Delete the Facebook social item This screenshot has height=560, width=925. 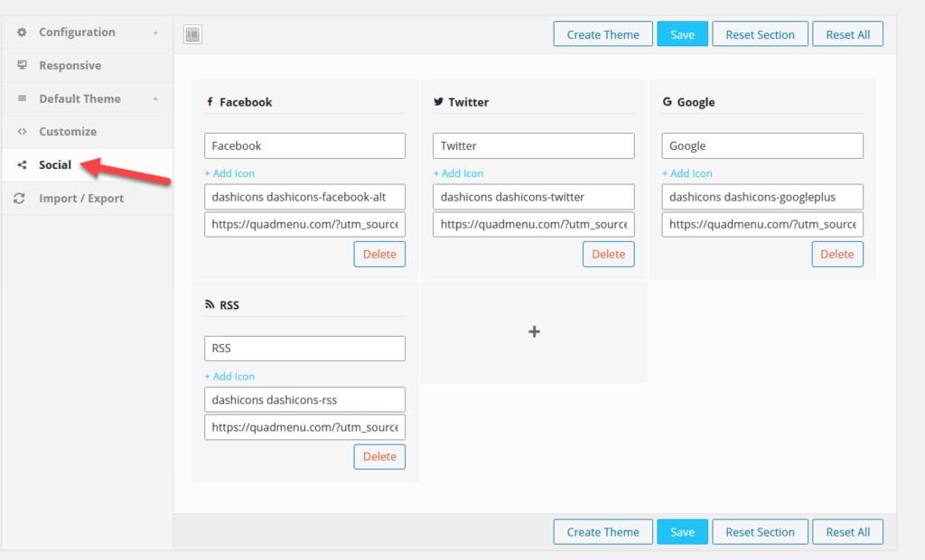click(x=379, y=254)
